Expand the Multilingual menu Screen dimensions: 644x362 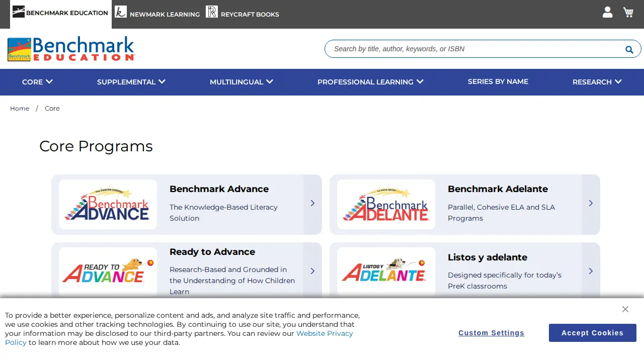[x=241, y=82]
